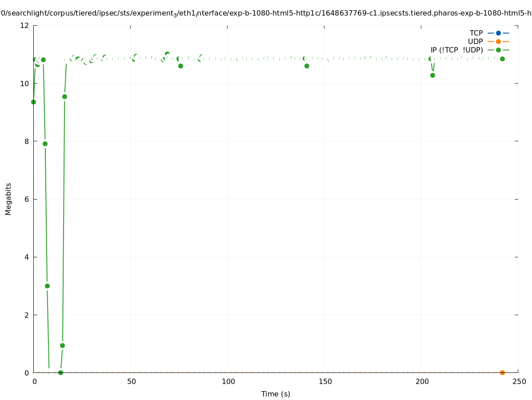
Task: Click the 6 tick label on y-axis
Action: pyautogui.click(x=27, y=199)
